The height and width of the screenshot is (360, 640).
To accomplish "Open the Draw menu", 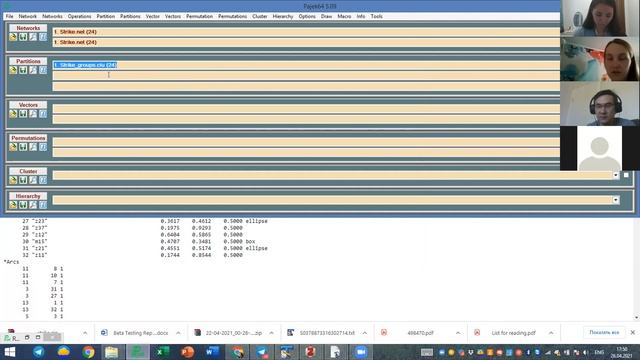I will 326,16.
